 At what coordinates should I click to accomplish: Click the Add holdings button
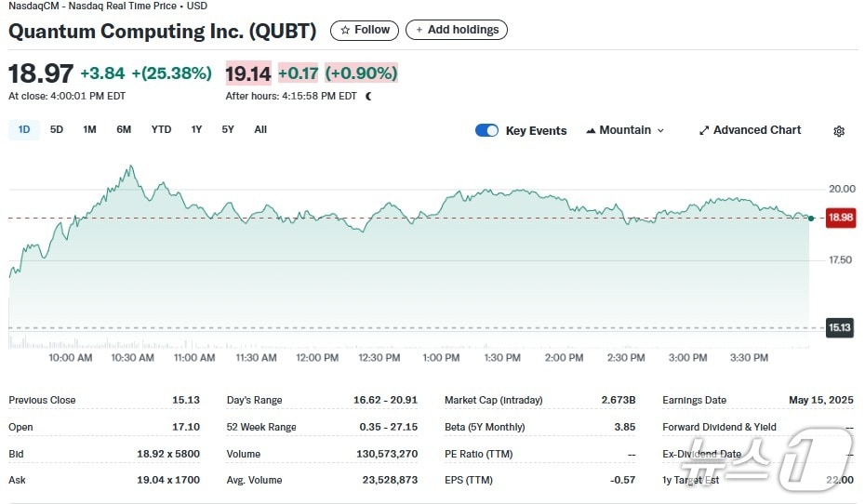click(x=457, y=30)
